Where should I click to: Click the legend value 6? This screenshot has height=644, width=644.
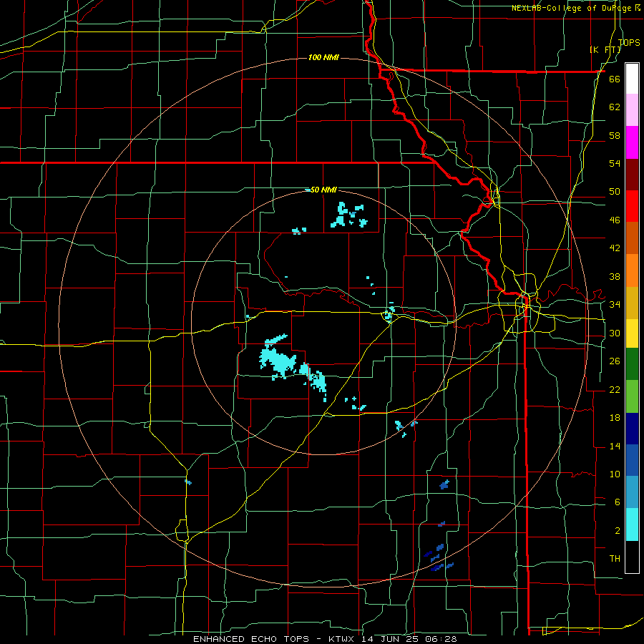pyautogui.click(x=617, y=502)
